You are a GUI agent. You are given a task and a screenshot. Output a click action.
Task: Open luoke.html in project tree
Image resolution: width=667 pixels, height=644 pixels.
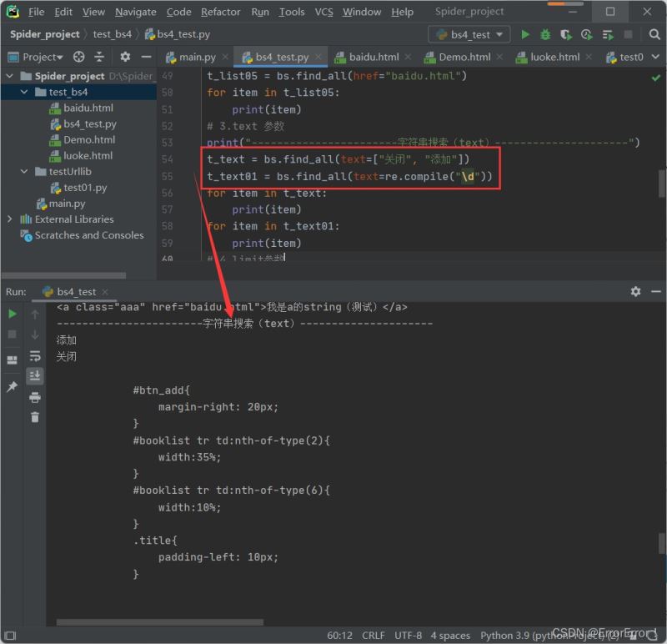(88, 155)
